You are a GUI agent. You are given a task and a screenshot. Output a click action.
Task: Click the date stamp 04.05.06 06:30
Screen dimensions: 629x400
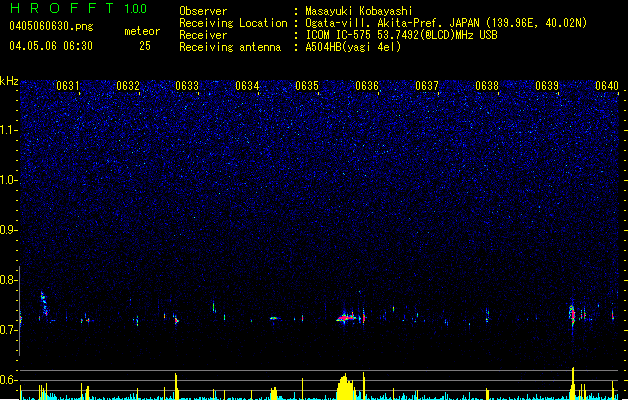point(51,46)
